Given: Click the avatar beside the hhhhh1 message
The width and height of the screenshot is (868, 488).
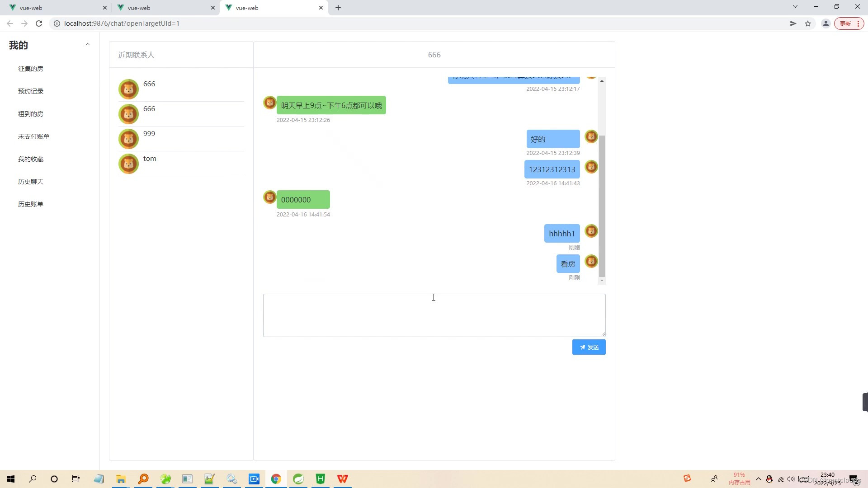Looking at the screenshot, I should (591, 231).
